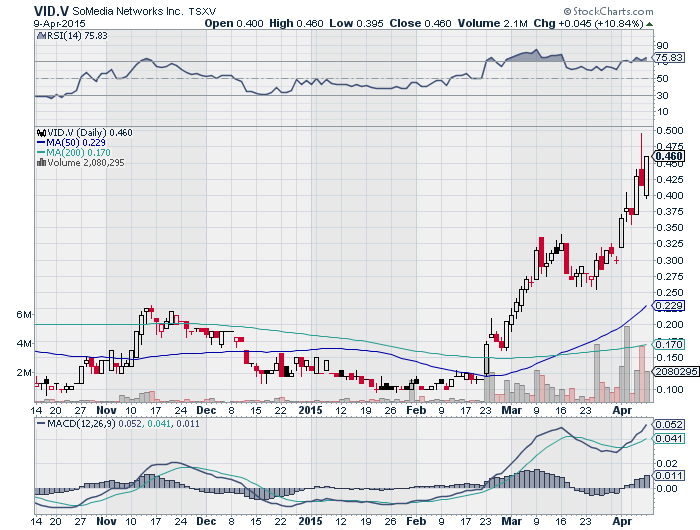Click the VID.V (Daily) 0.460 legend

[90, 133]
